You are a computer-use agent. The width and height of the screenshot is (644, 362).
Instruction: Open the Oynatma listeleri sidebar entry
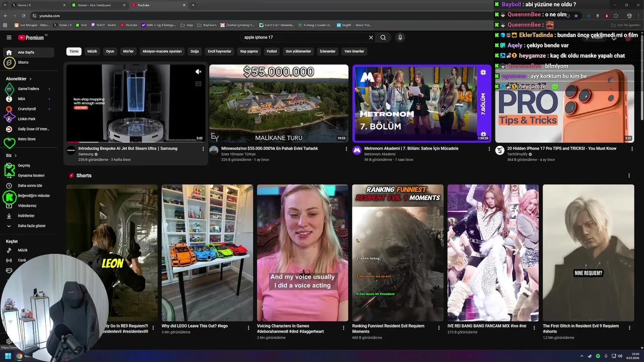point(30,175)
